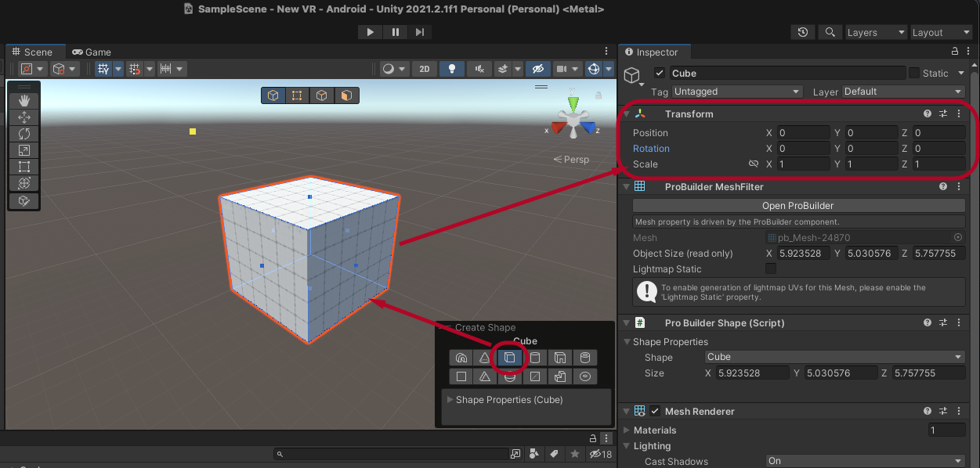
Task: Toggle Mesh Renderer enabled checkbox
Action: coord(655,411)
